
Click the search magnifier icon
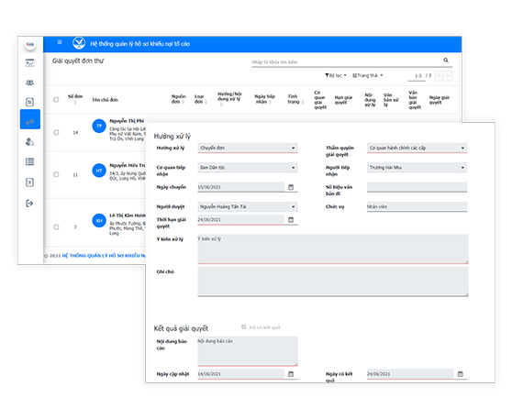[446, 61]
